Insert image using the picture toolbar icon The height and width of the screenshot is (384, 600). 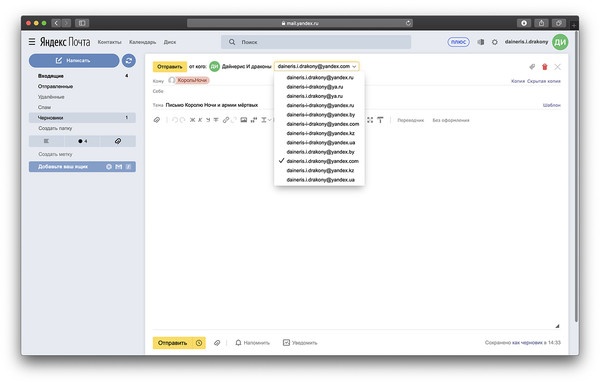(x=243, y=120)
